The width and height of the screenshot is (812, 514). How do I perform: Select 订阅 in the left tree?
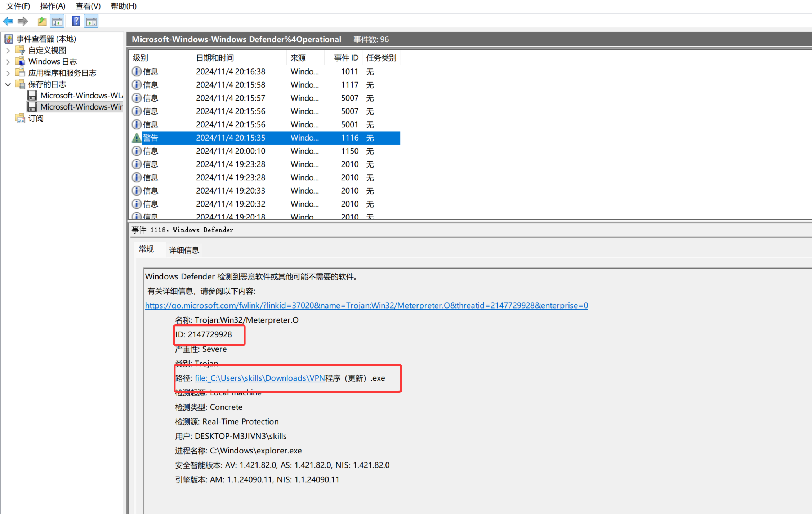click(36, 118)
